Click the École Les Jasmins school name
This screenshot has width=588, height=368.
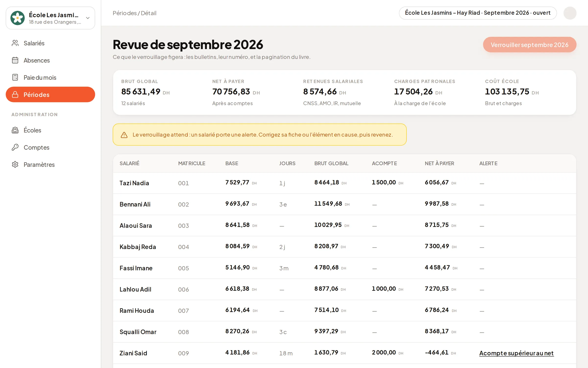tap(54, 15)
